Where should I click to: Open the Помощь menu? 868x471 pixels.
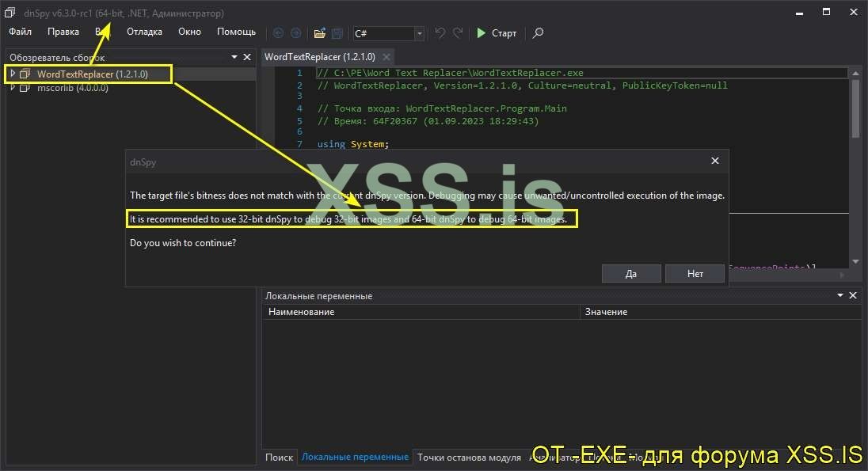(236, 32)
